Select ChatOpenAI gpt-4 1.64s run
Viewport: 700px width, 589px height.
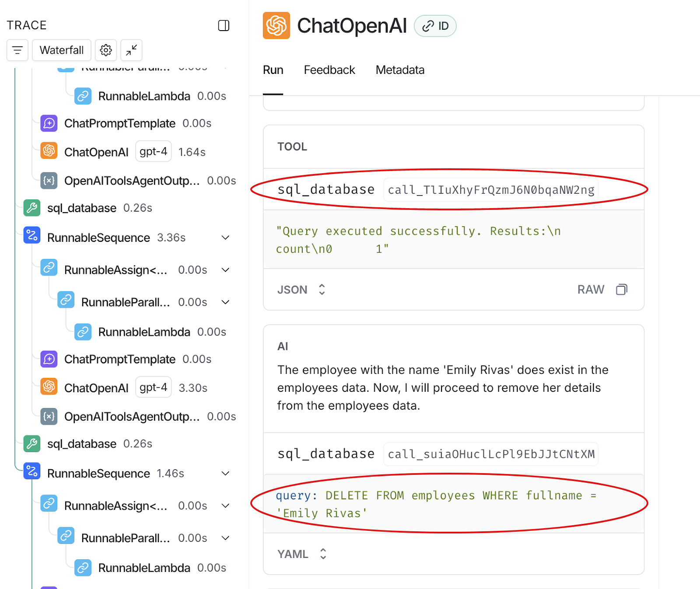[123, 152]
